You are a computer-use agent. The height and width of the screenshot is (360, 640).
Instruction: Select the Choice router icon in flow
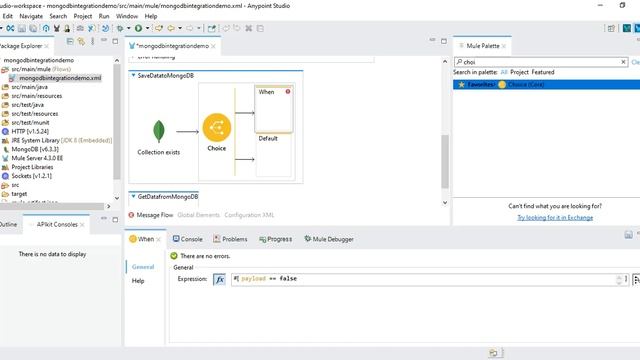click(x=216, y=127)
